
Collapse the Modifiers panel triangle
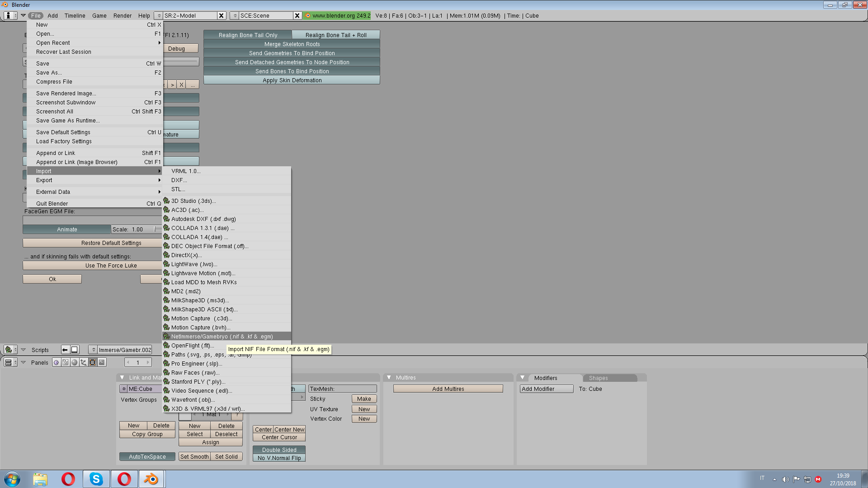(x=523, y=377)
